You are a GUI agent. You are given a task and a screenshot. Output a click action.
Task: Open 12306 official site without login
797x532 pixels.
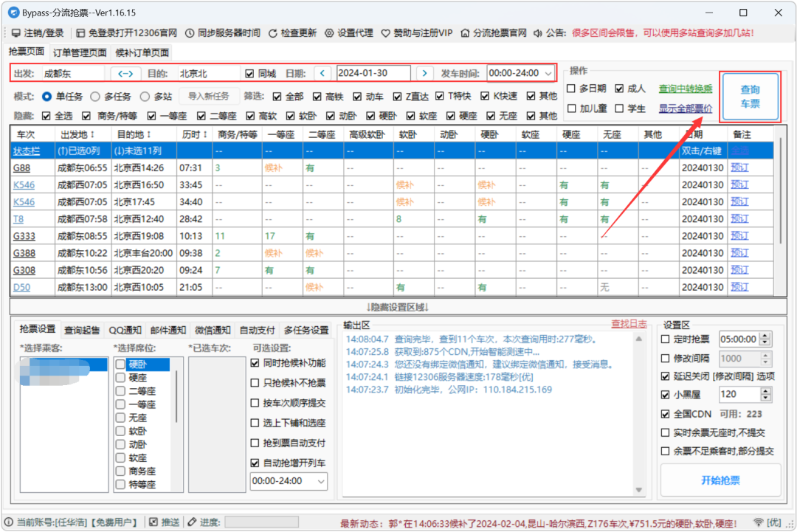pos(81,33)
